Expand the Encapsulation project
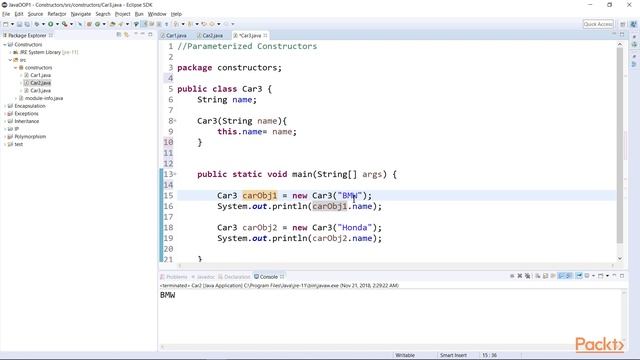 (x=4, y=106)
